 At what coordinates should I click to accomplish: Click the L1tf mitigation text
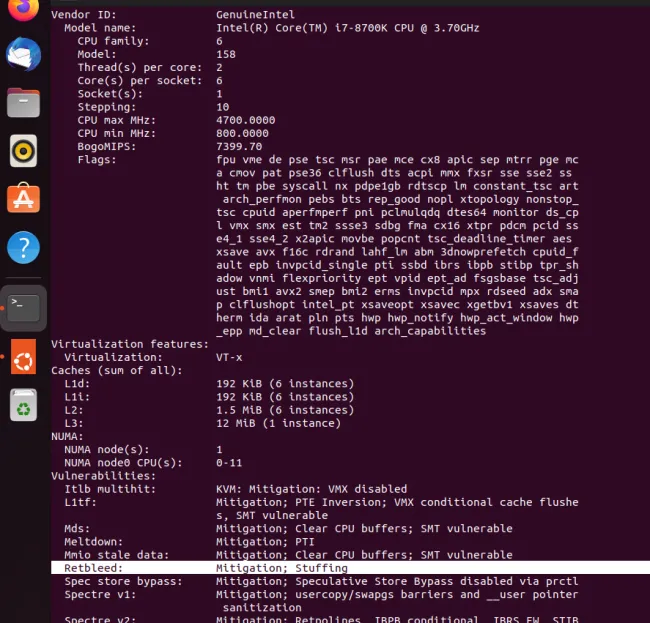[397, 509]
